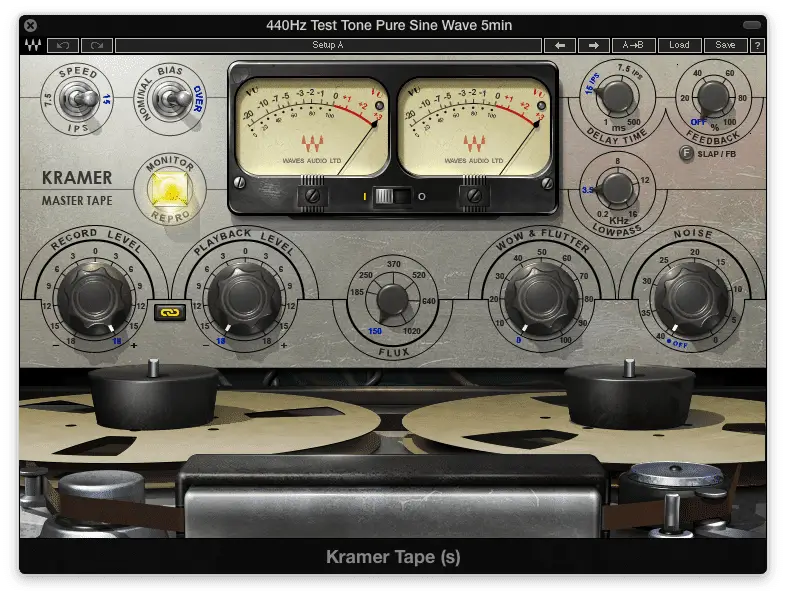The height and width of the screenshot is (597, 786).
Task: Redo the last parameter change
Action: [x=97, y=45]
